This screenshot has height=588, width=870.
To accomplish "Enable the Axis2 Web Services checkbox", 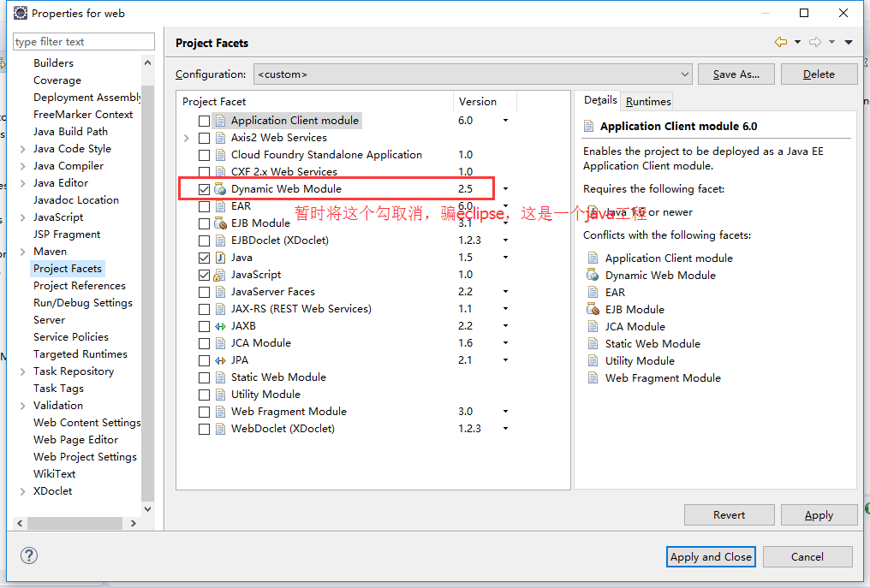I will [x=204, y=138].
